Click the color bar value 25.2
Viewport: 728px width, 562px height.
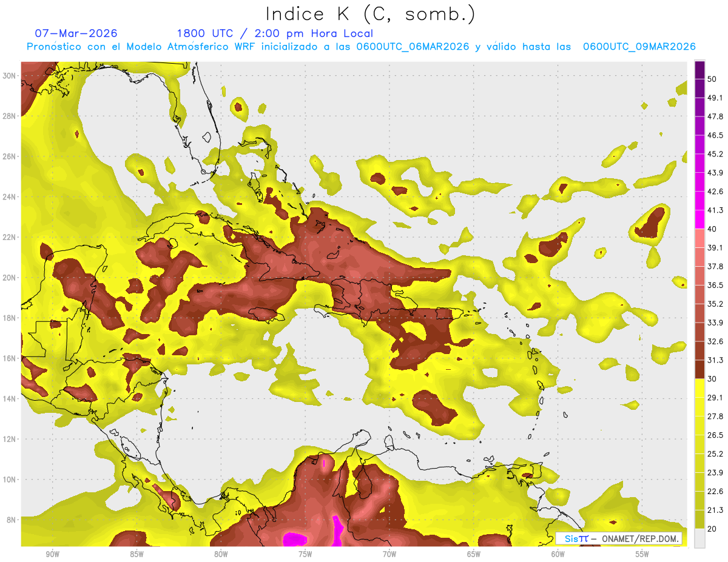(715, 454)
